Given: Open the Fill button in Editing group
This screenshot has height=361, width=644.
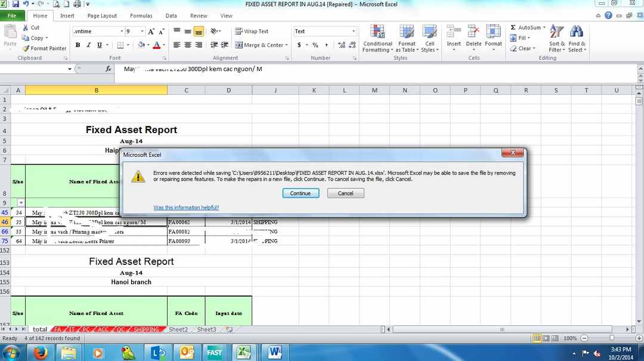Looking at the screenshot, I should click(519, 38).
